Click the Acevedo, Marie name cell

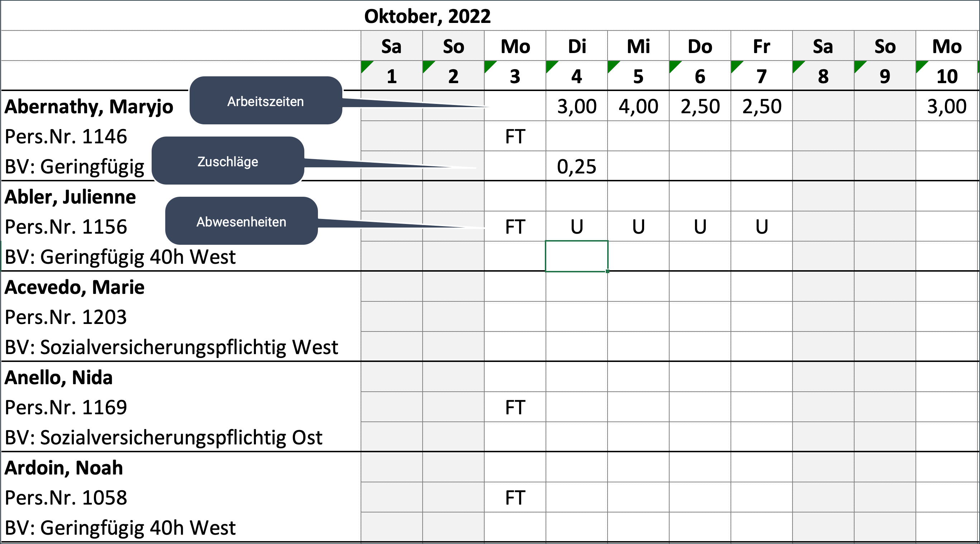pos(75,287)
